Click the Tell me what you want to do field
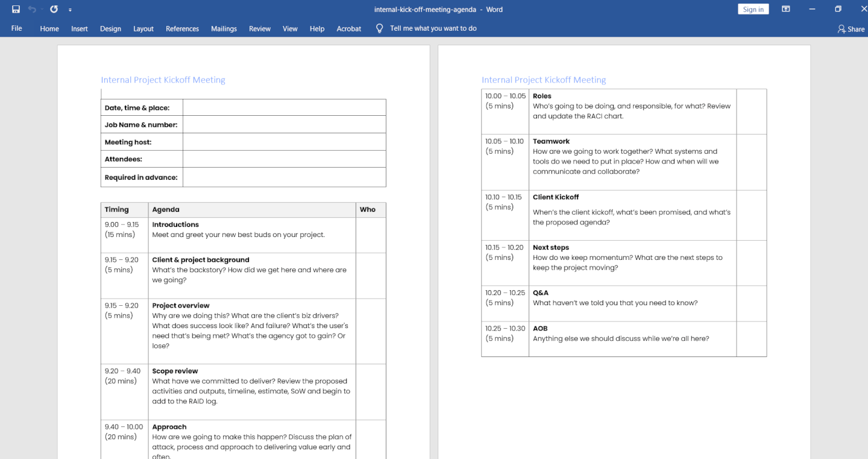This screenshot has height=459, width=868. tap(433, 28)
